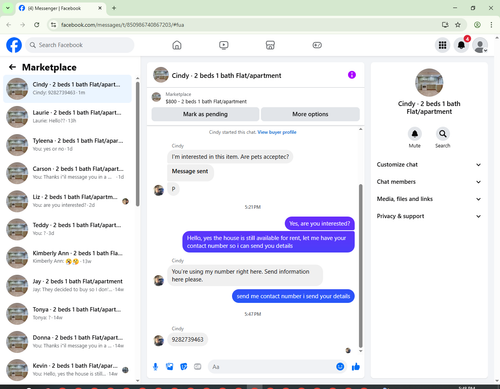The image size is (500, 389).
Task: Open the notifications bell icon
Action: (x=461, y=45)
